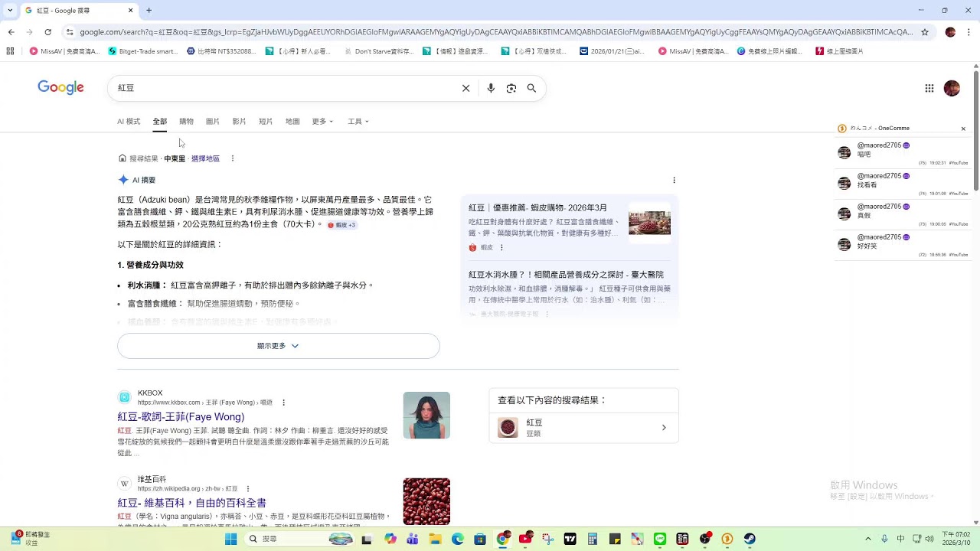980x551 pixels.
Task: Switch to AI 模式 tab
Action: click(129, 122)
